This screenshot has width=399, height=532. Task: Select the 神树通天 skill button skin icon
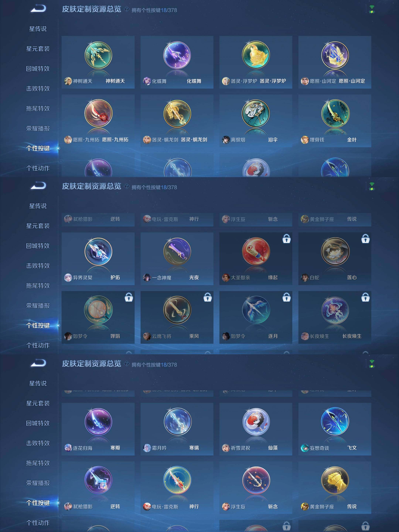pos(98,55)
